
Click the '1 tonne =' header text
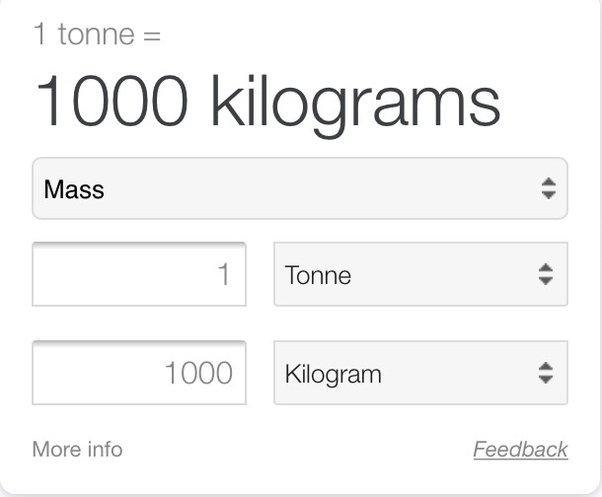(98, 34)
